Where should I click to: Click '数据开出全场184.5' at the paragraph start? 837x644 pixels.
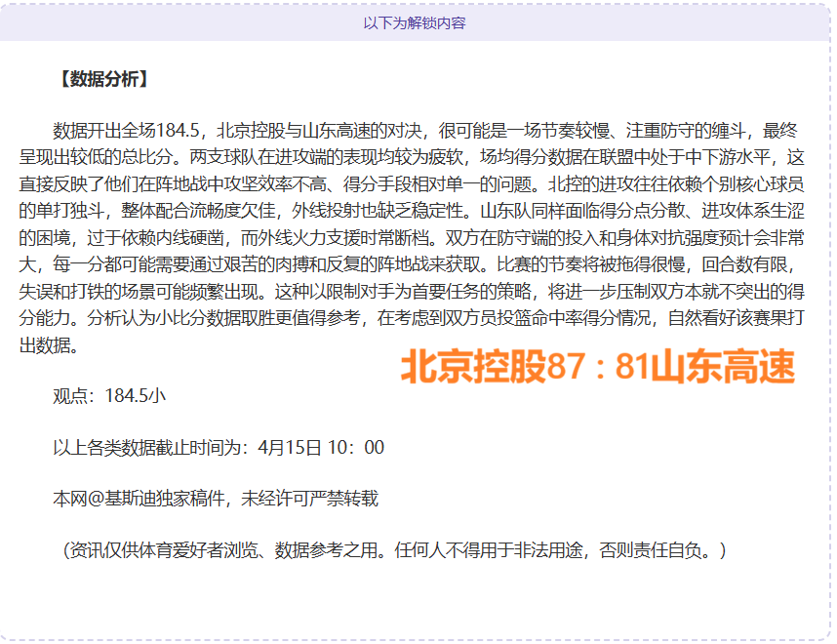pos(127,131)
